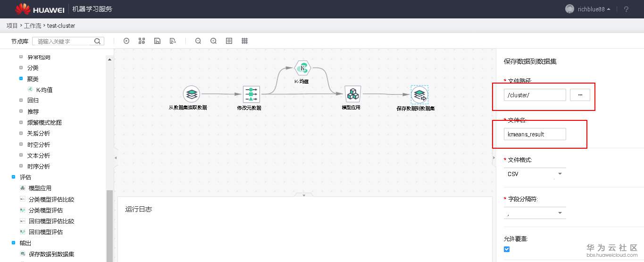
Task: Click 机器学习服务 title in header
Action: [x=92, y=9]
